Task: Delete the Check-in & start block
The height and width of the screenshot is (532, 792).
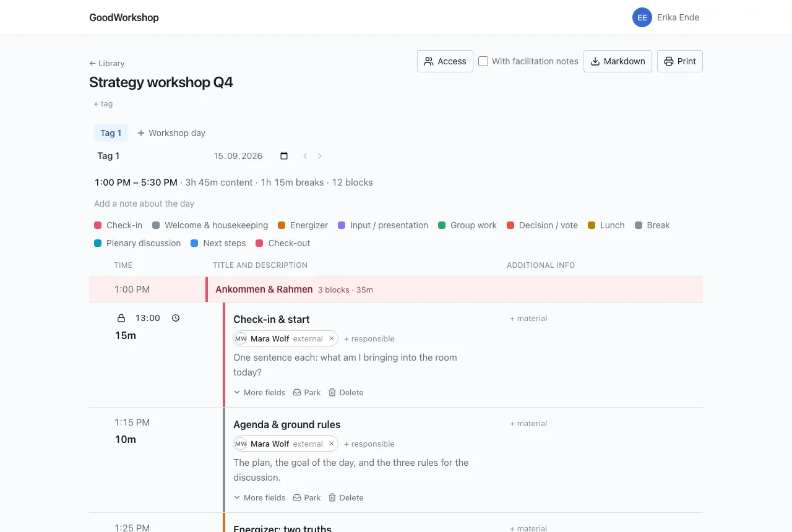Action: [346, 392]
